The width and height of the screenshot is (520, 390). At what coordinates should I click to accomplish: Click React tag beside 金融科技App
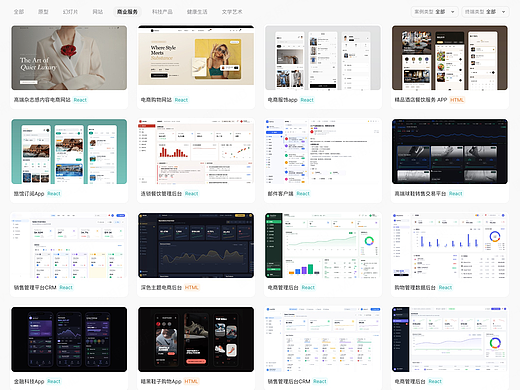(x=54, y=381)
